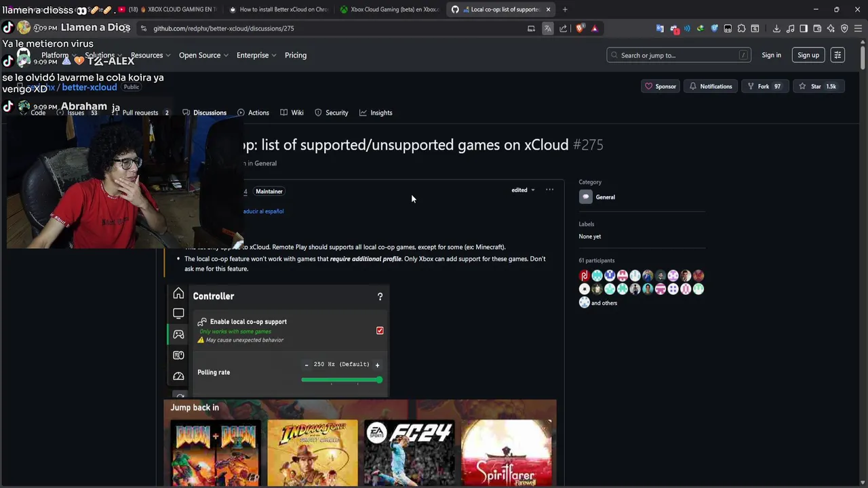
Task: Click the question mark help icon beside Controller
Action: coord(380,296)
